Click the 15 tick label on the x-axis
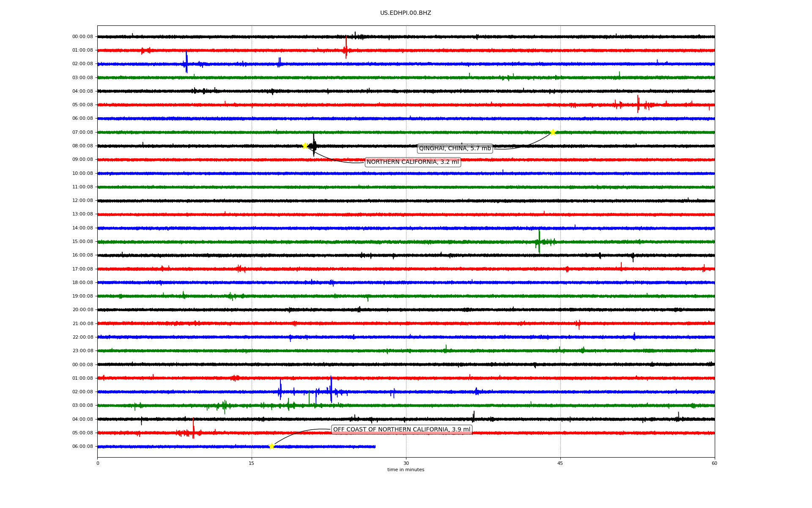 [x=252, y=463]
